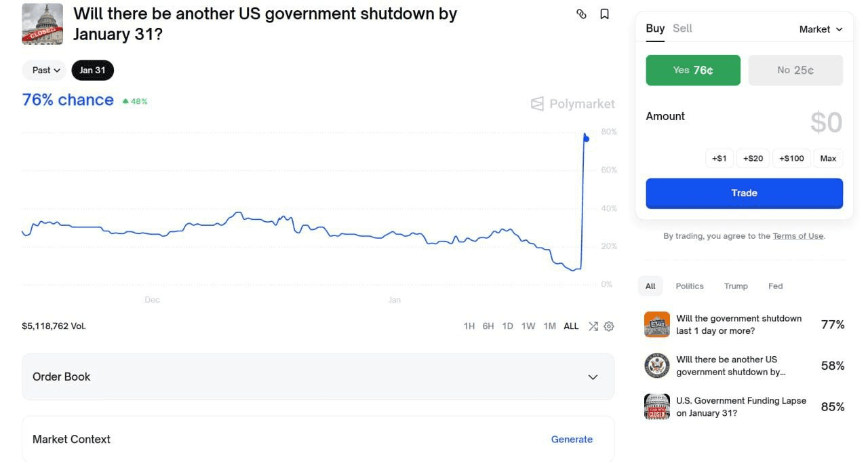Open the Funding Lapse market icon
The width and height of the screenshot is (868, 462).
(656, 406)
